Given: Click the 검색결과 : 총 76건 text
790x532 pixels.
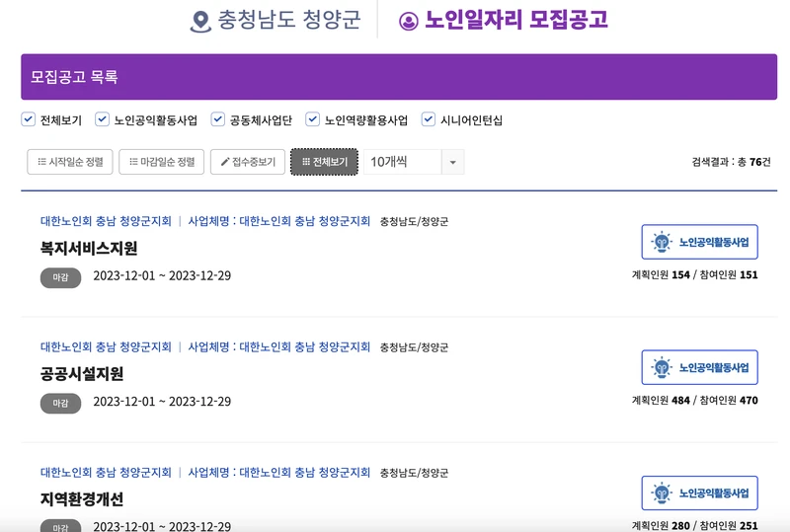Looking at the screenshot, I should pos(731,162).
